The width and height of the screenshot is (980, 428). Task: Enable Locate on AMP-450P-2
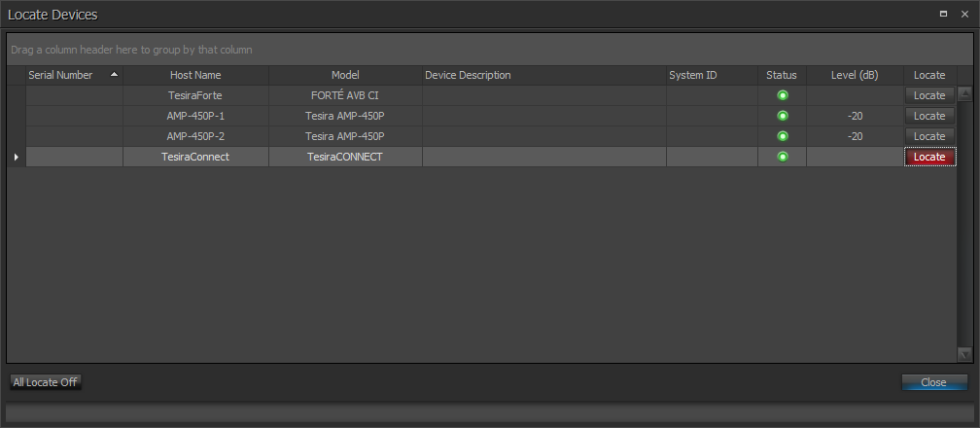[x=929, y=136]
